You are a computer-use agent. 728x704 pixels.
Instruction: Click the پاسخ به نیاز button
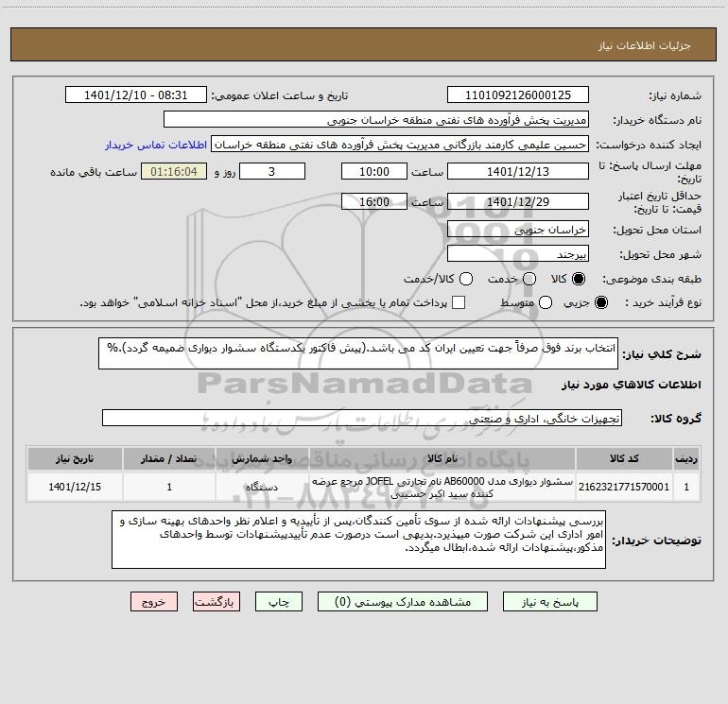point(549,602)
